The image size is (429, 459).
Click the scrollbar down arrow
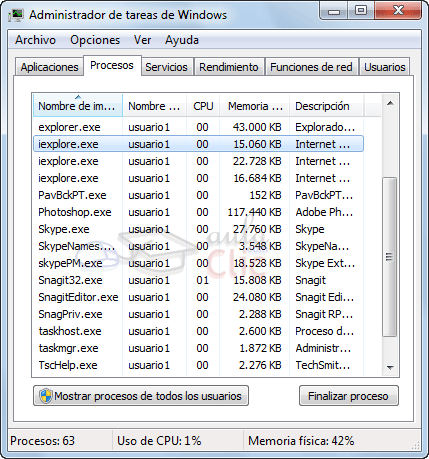(x=390, y=367)
